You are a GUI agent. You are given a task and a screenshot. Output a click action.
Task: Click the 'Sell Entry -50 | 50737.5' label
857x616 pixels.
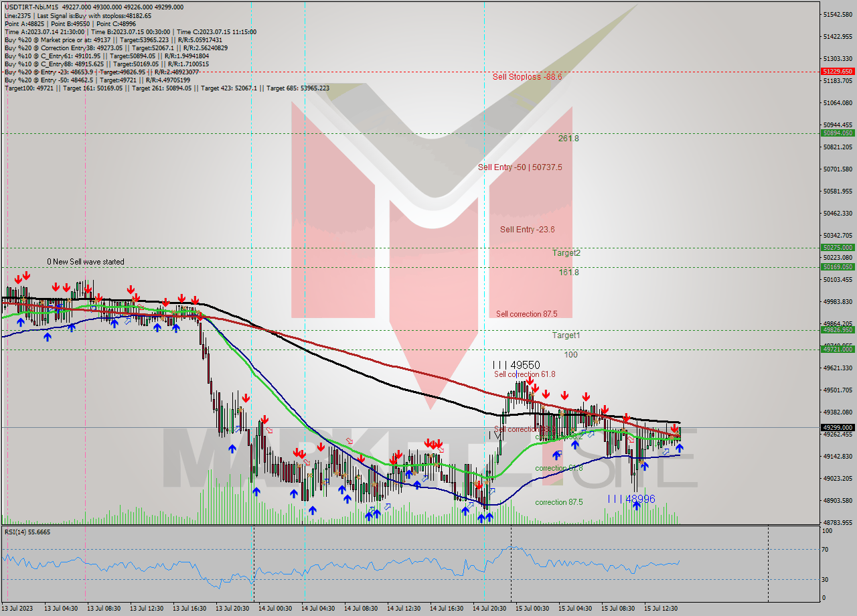coord(520,167)
